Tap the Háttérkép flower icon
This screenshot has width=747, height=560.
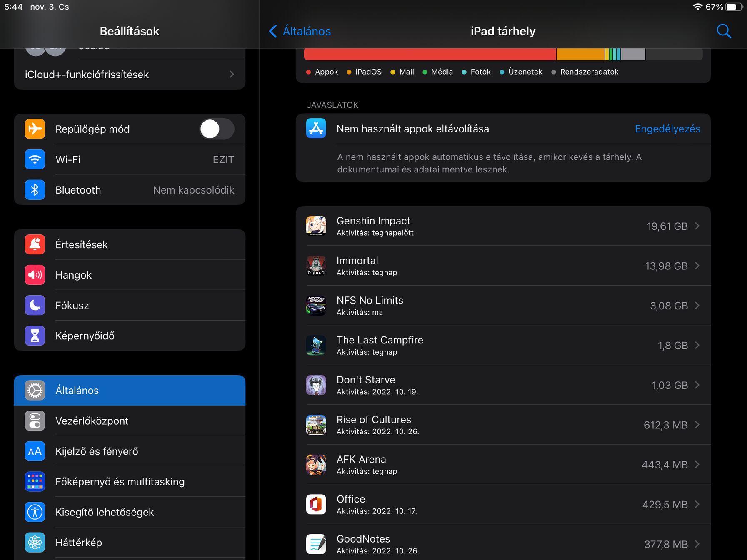click(x=35, y=543)
